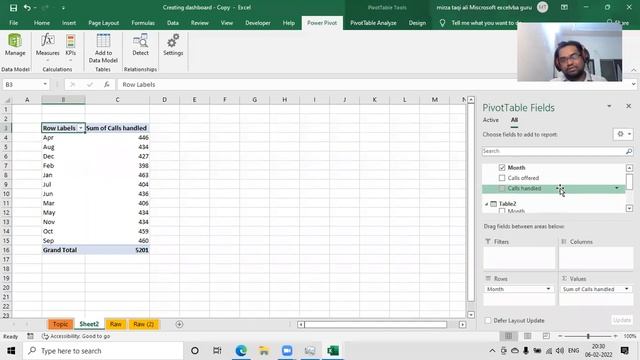This screenshot has height=360, width=640.
Task: Add a new sheet with plus icon
Action: 179,324
